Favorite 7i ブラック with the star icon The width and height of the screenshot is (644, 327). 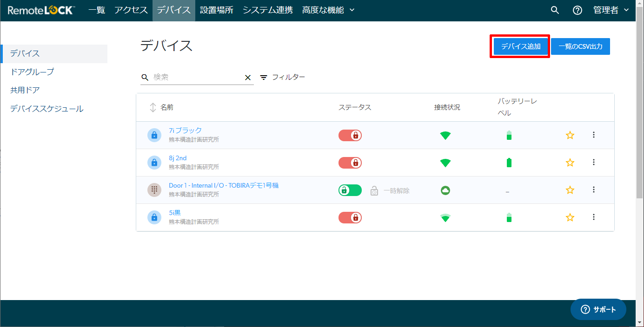(x=570, y=135)
